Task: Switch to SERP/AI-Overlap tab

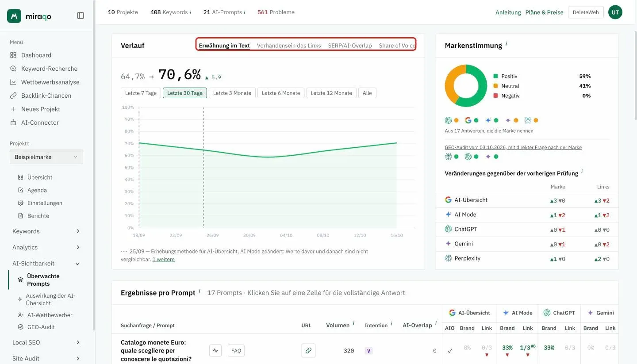Action: point(350,45)
